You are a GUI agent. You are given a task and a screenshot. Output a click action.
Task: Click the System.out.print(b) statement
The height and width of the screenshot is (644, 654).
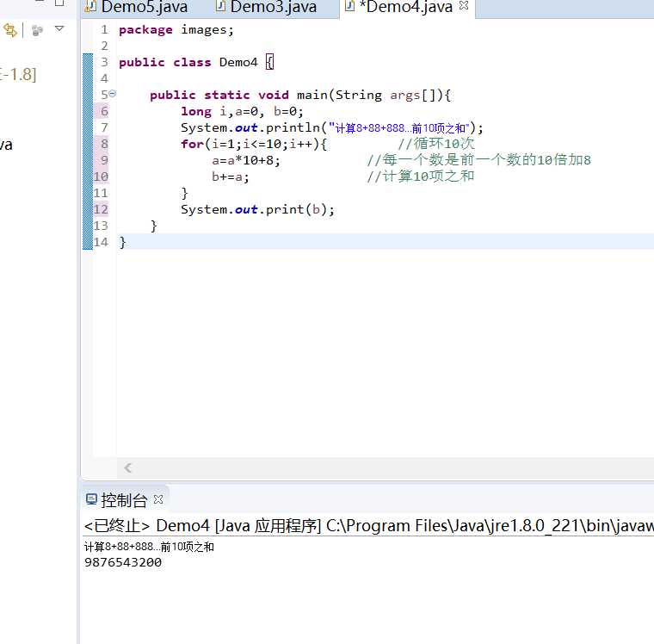click(258, 209)
